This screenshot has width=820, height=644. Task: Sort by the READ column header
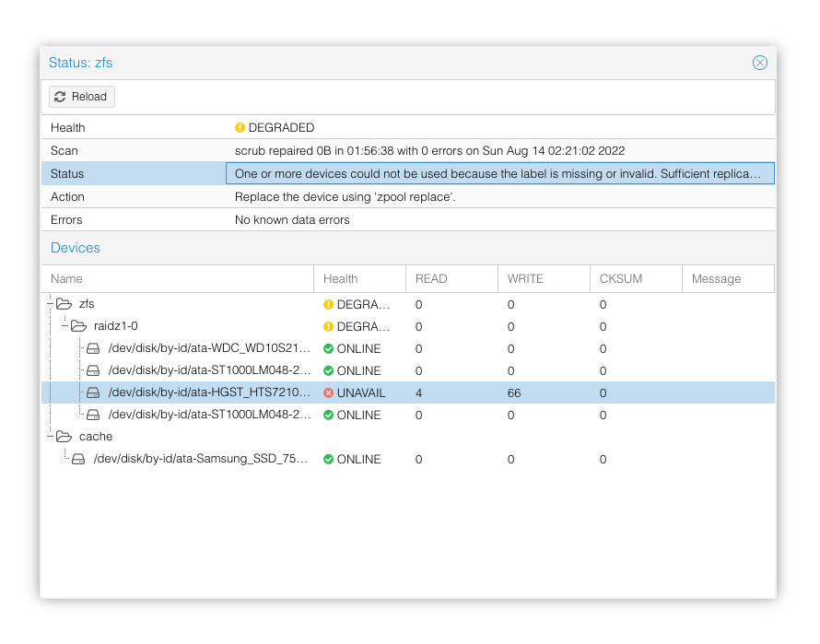451,279
